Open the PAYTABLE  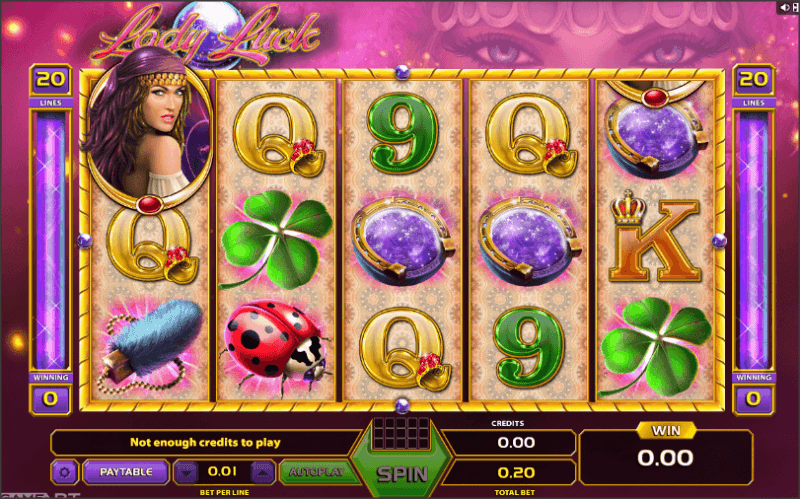(126, 472)
